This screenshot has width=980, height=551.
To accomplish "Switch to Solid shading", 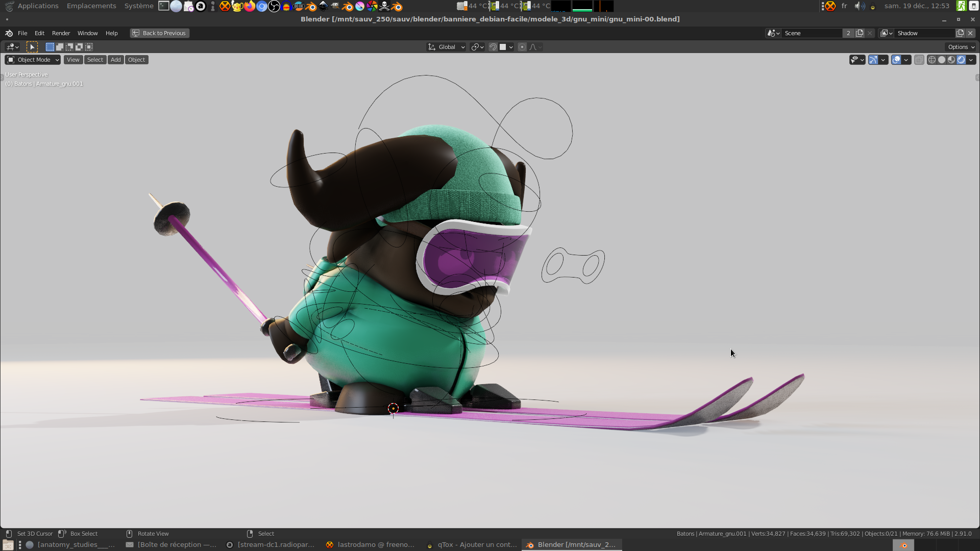I will (x=942, y=60).
